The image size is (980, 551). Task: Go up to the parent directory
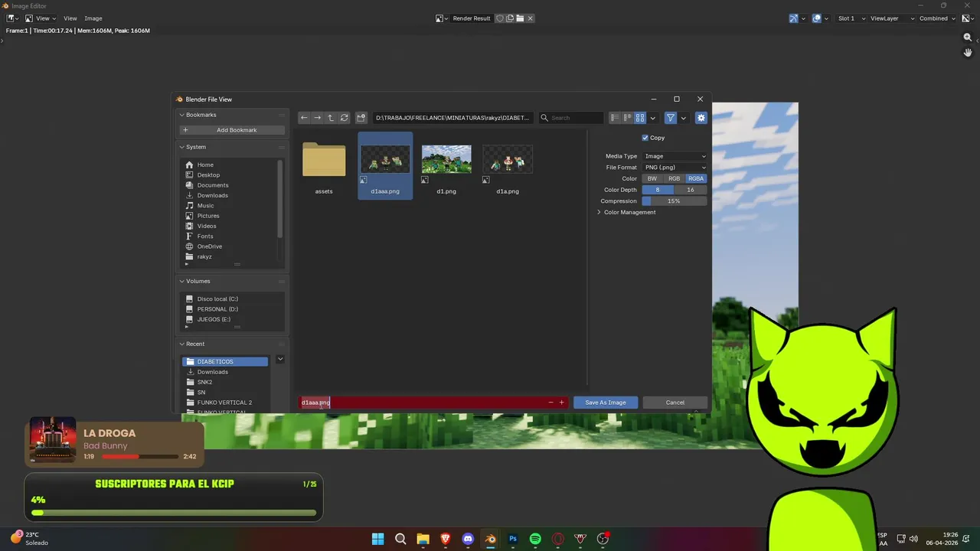(331, 118)
